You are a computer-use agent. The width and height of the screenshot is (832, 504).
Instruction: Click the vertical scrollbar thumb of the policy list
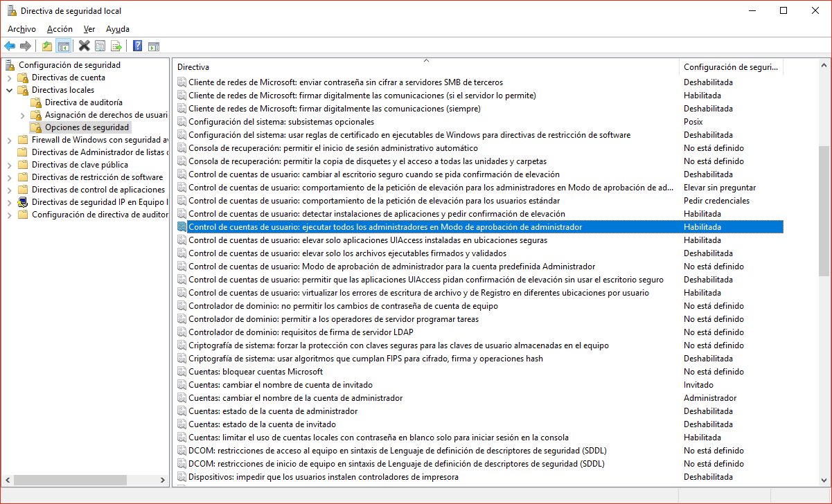(824, 210)
